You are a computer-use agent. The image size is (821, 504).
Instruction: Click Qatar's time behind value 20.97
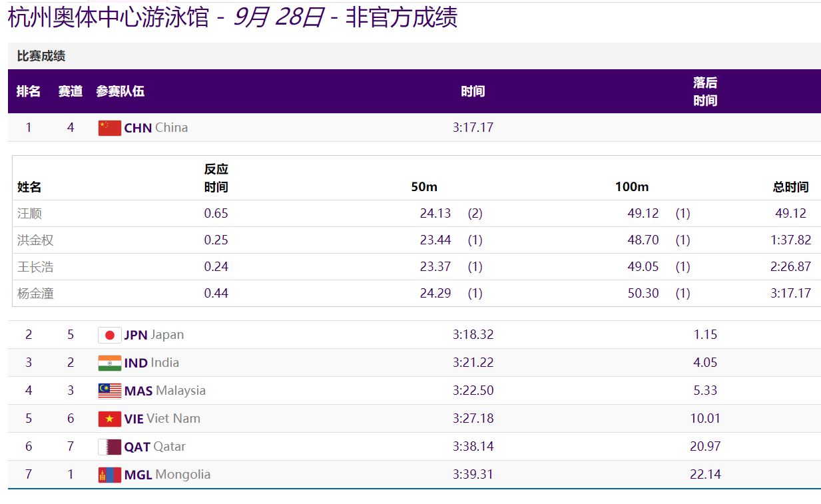705,447
